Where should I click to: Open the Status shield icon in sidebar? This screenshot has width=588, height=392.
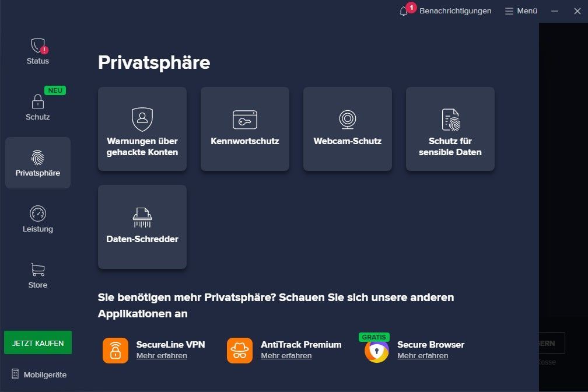pyautogui.click(x=38, y=47)
